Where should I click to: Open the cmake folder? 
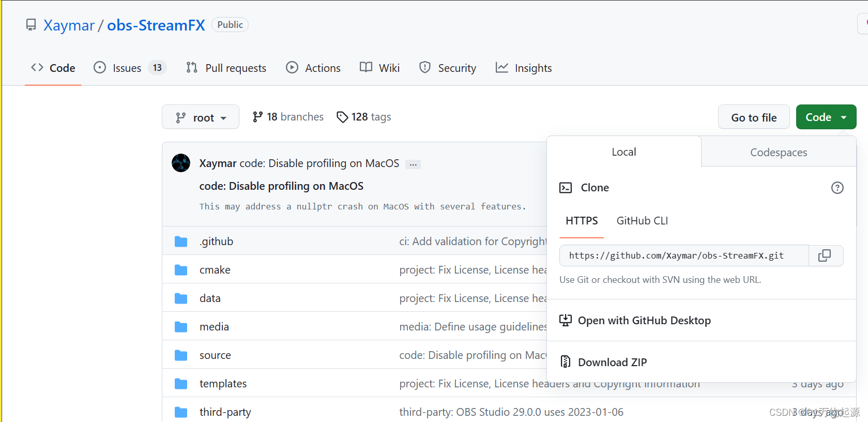[x=215, y=270]
